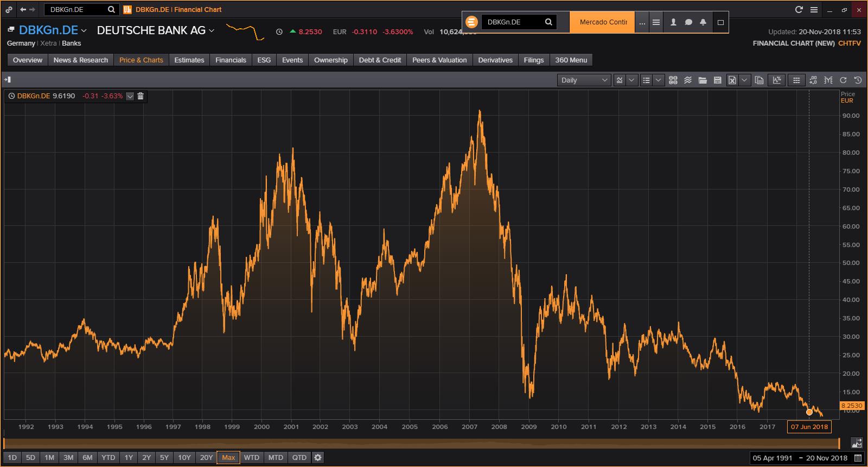Open the Peers & Valuation tab

[x=439, y=60]
